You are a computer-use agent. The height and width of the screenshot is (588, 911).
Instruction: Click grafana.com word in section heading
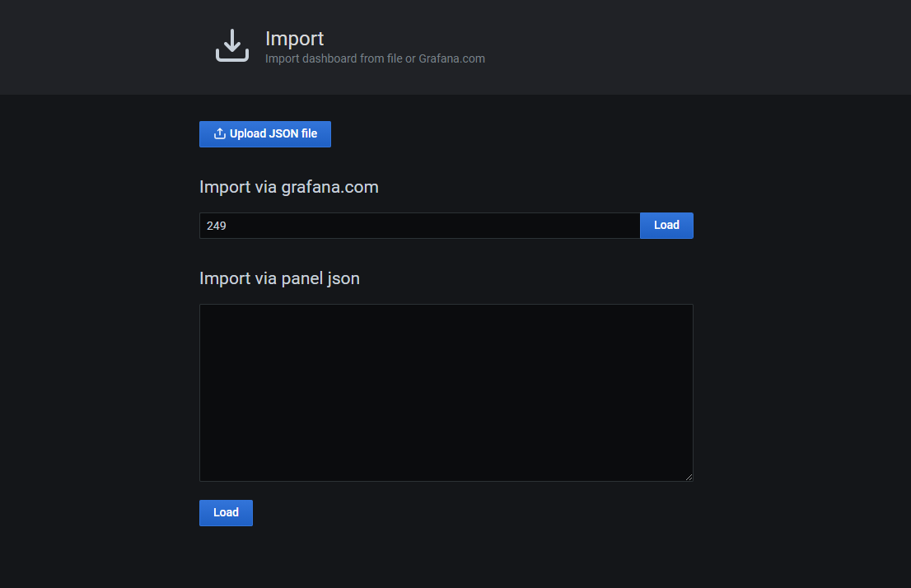click(x=329, y=187)
